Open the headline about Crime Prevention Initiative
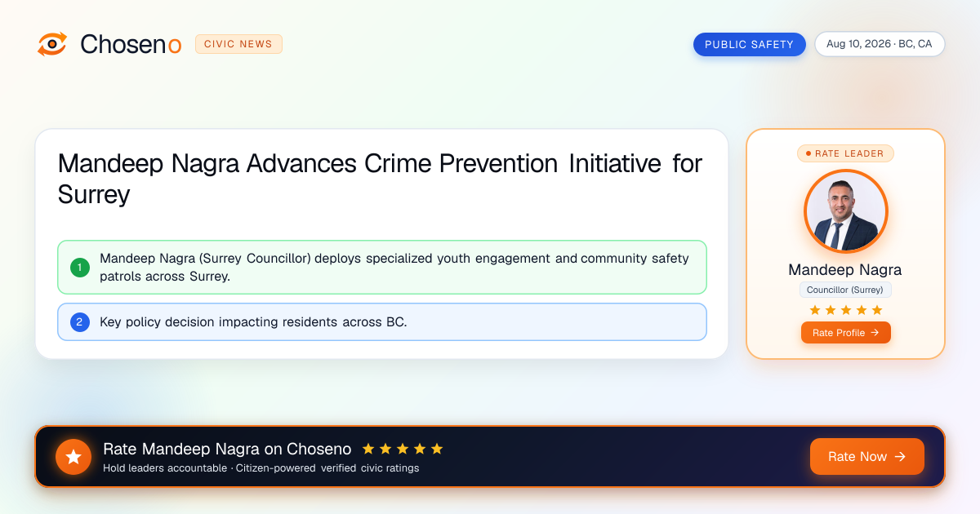The width and height of the screenshot is (980, 514). pyautogui.click(x=380, y=179)
